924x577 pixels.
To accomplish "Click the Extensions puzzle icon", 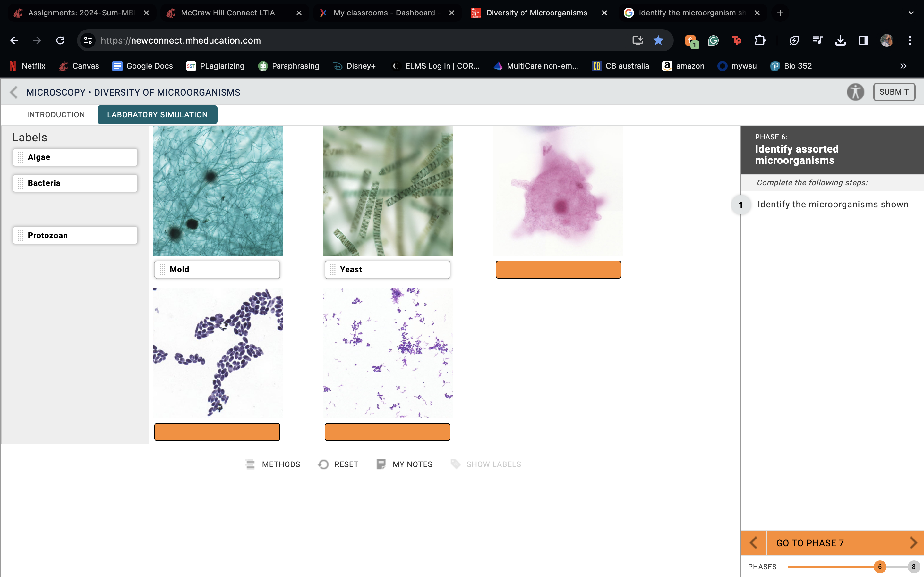I will click(760, 40).
